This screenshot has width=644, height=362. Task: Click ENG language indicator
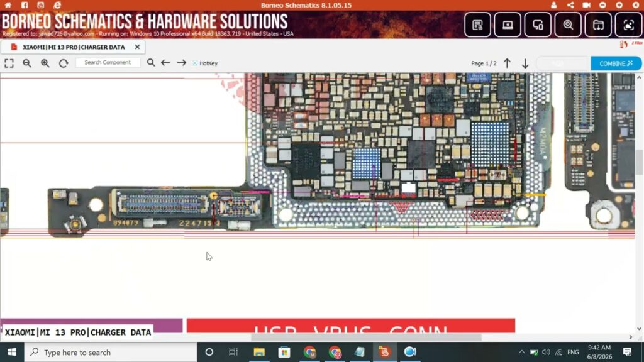[x=573, y=352]
